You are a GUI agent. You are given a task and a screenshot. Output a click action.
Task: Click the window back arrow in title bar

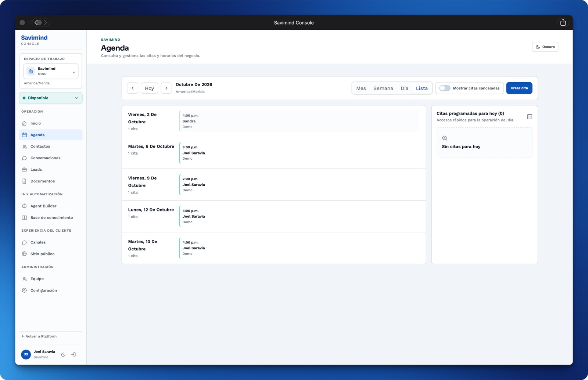[x=36, y=22]
